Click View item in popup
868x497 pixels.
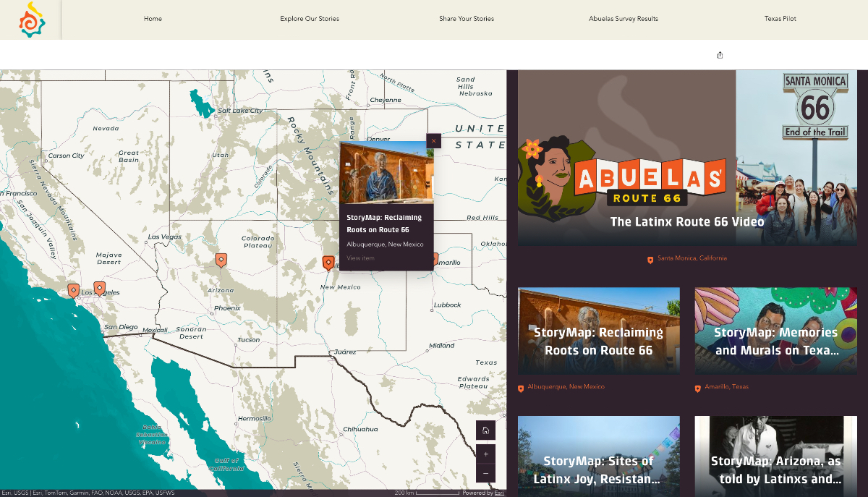click(x=360, y=258)
